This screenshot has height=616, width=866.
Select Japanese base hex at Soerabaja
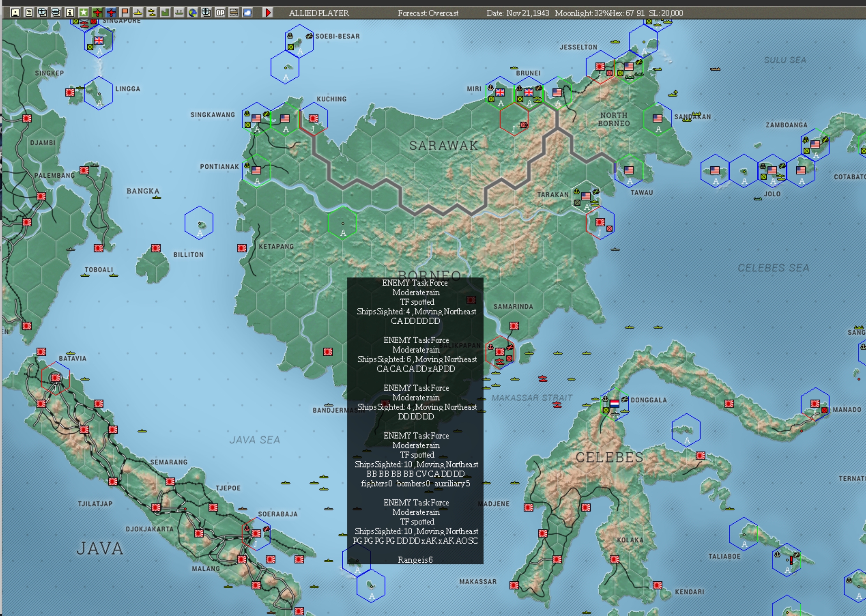pyautogui.click(x=256, y=533)
